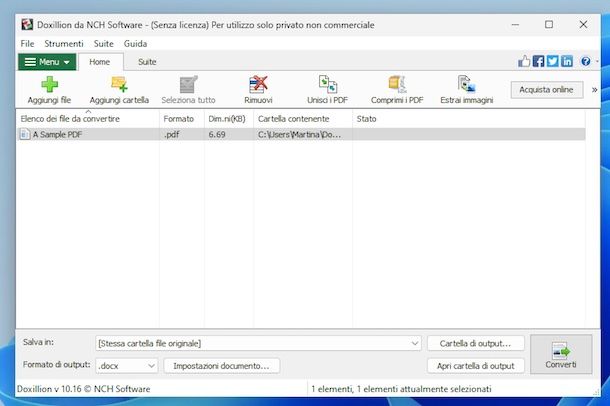Close the Doxillion window

583,24
